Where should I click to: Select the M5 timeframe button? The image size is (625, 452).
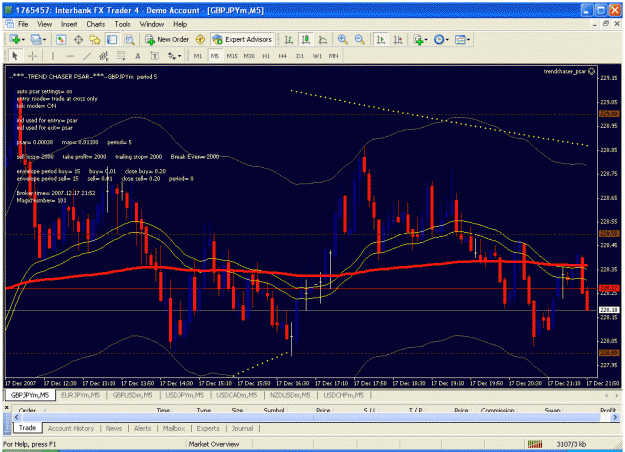click(215, 56)
